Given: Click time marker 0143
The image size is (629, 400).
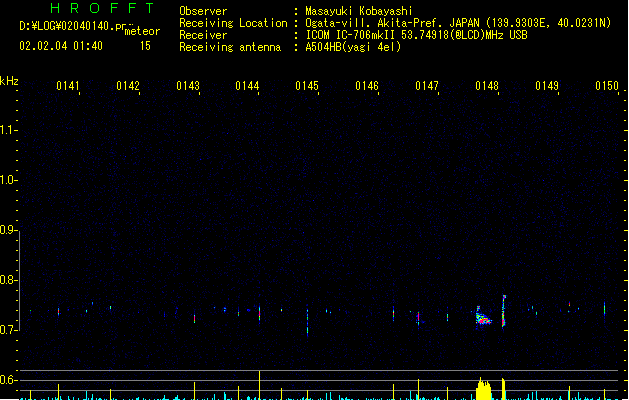Looking at the screenshot, I should click(188, 86).
